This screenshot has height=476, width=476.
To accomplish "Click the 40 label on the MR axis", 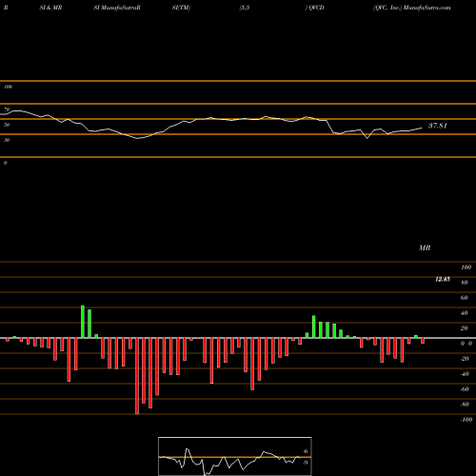I will click(465, 313).
